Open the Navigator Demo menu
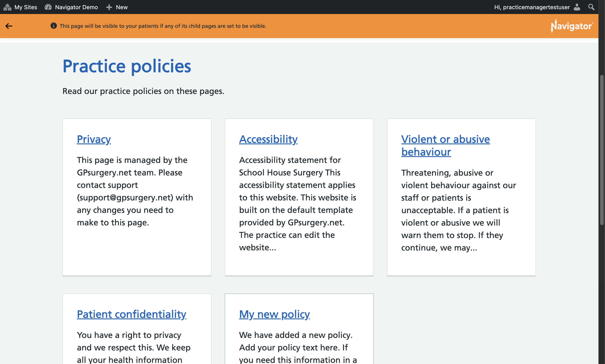Viewport: 605px width, 364px height. tap(71, 7)
